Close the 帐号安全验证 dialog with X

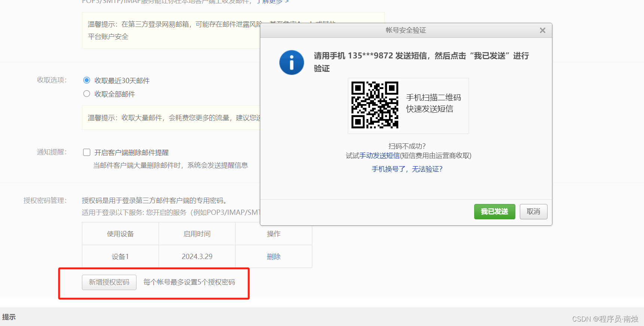542,30
